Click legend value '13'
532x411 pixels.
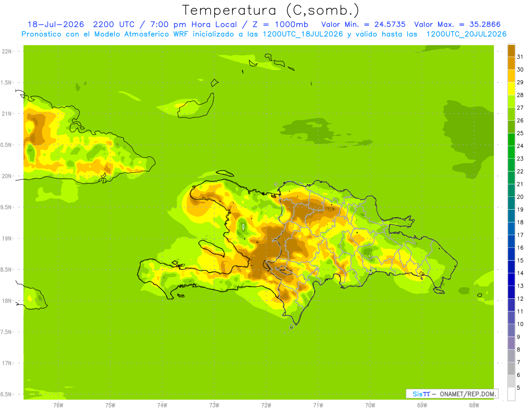[520, 286]
